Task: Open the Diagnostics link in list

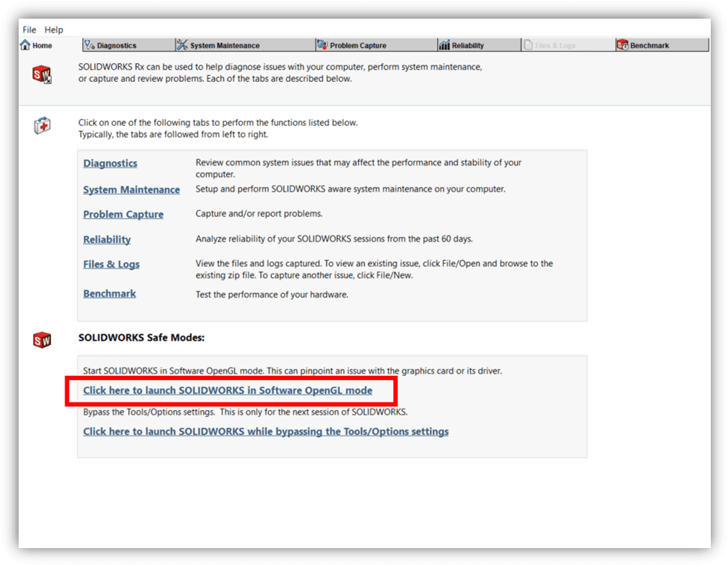Action: [x=110, y=164]
